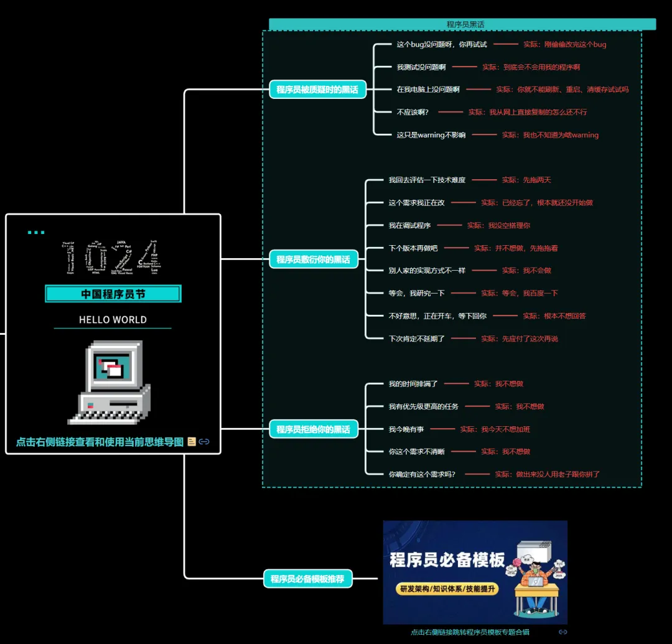
Task: Click the red 实际：根本不想回答 text
Action: click(554, 316)
